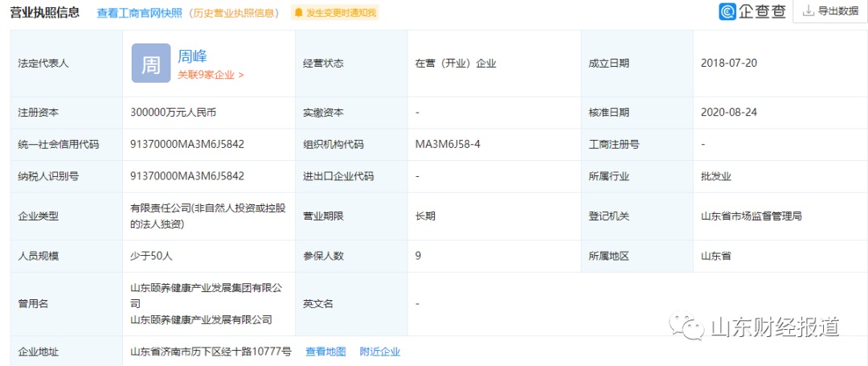This screenshot has height=366, width=868.
Task: Open 查看地图 to view map
Action: click(325, 352)
